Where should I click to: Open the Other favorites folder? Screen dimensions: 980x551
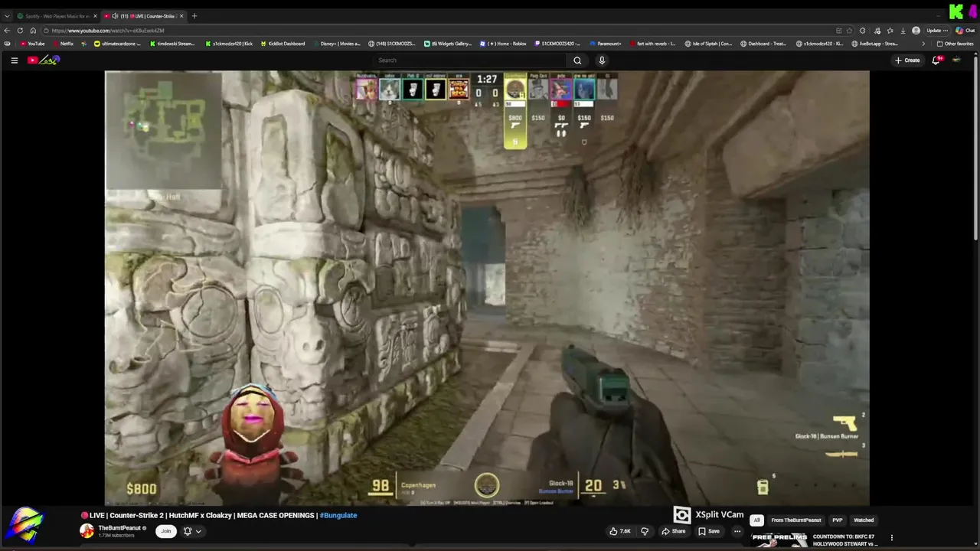[x=955, y=44]
